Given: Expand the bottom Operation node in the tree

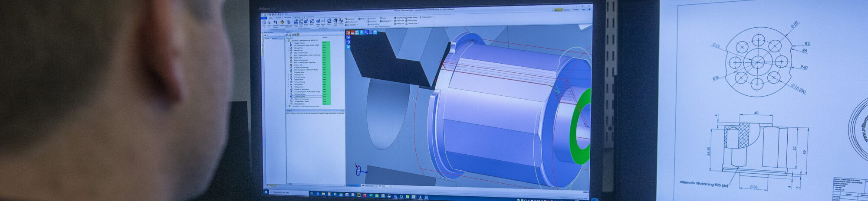Looking at the screenshot, I should (x=286, y=106).
